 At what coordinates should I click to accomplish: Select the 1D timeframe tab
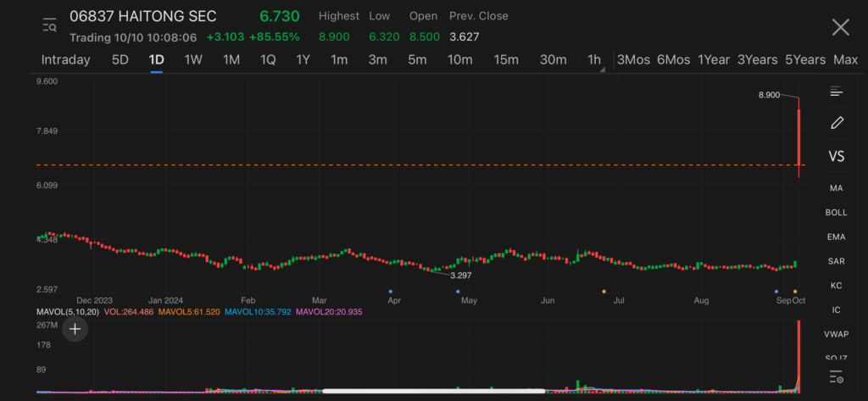(156, 60)
